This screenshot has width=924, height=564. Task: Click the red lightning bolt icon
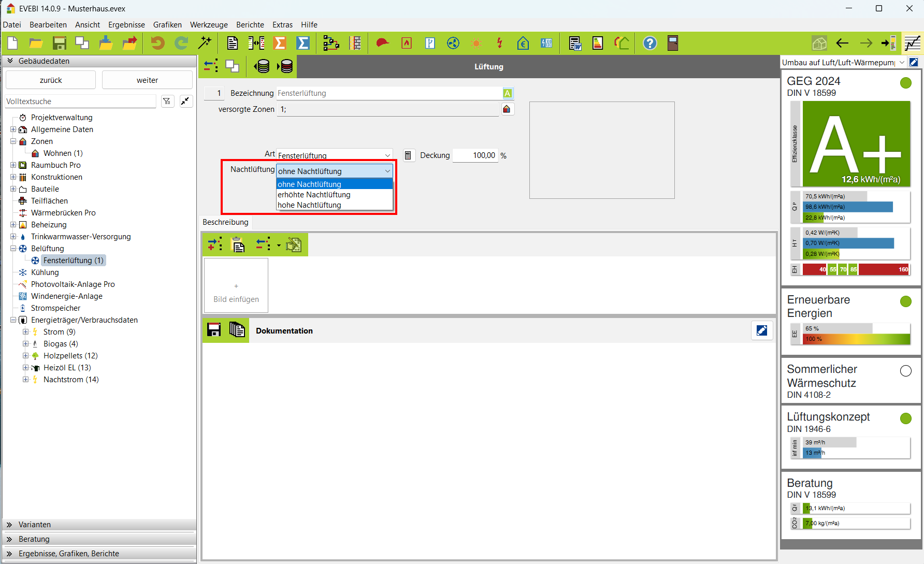coord(499,43)
